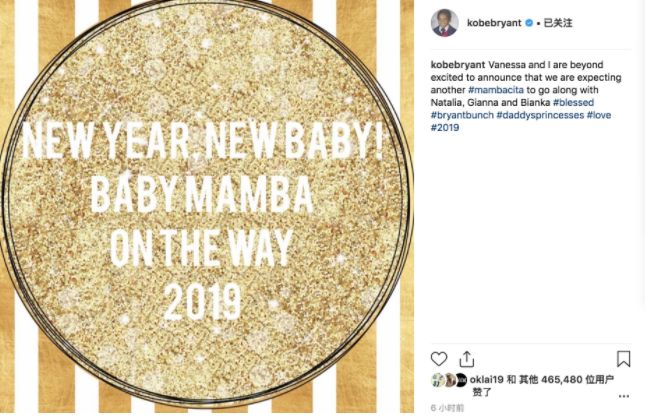This screenshot has height=416, width=645.
Task: Like the post with the heart icon
Action: pyautogui.click(x=438, y=358)
